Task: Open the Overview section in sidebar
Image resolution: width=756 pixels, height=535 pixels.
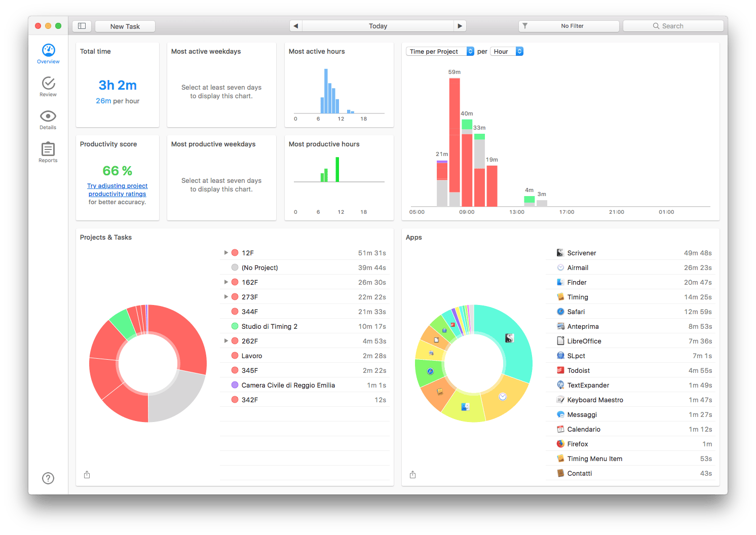Action: tap(48, 54)
